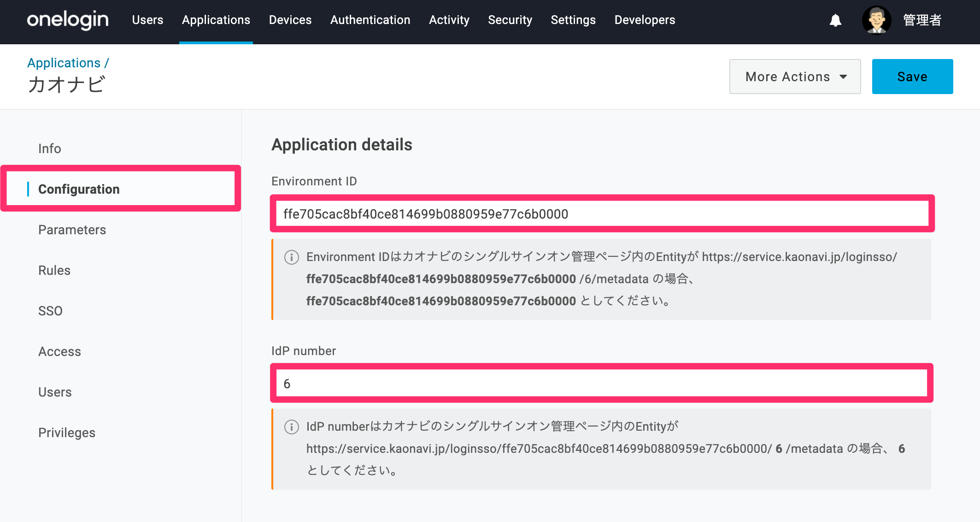The image size is (980, 522).
Task: Click the IdP number field label
Action: click(304, 351)
